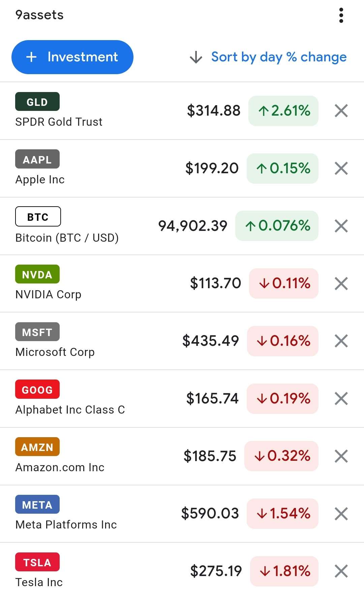The width and height of the screenshot is (364, 602).
Task: Open the META ticker badge
Action: coord(37,504)
